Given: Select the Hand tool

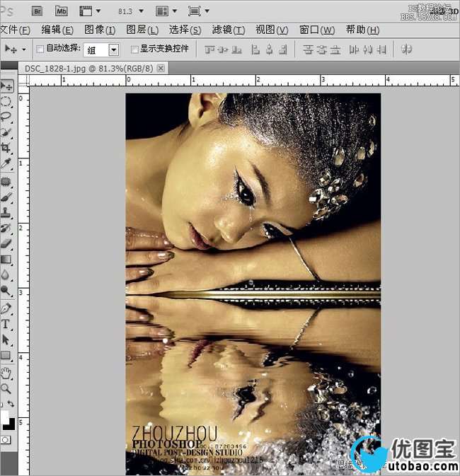Looking at the screenshot, I should pyautogui.click(x=6, y=373).
